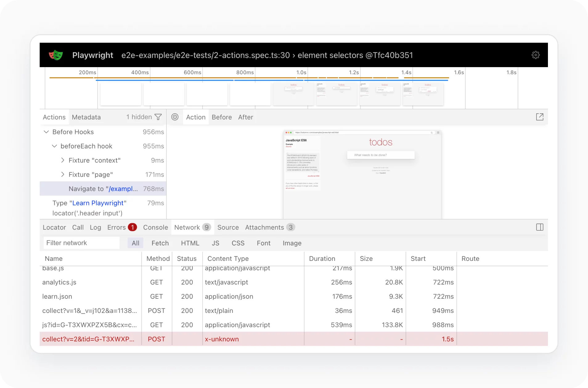Select the learn.json network request
The height and width of the screenshot is (388, 588).
(294, 296)
